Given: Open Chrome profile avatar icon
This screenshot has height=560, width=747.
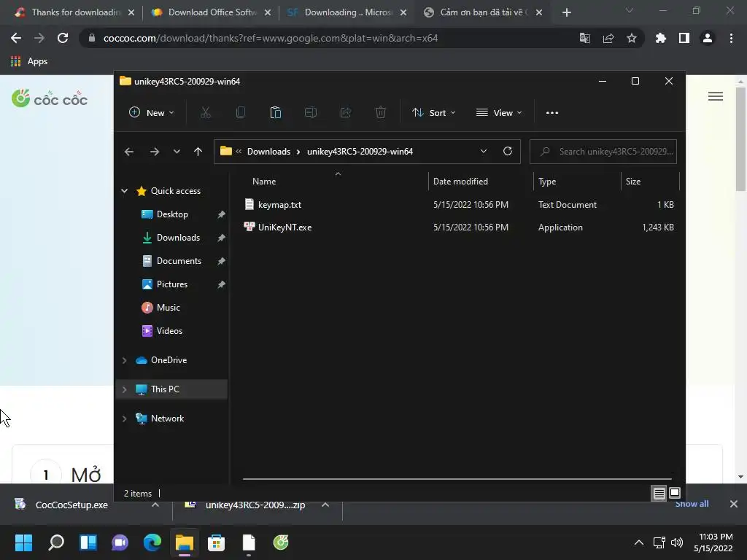Looking at the screenshot, I should (708, 38).
